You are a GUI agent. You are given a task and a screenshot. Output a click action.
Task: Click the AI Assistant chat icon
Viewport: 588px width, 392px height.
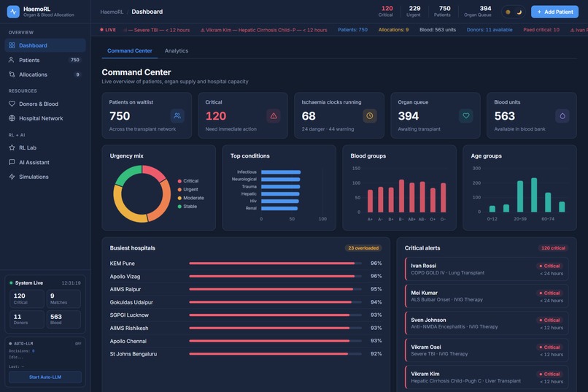point(12,162)
